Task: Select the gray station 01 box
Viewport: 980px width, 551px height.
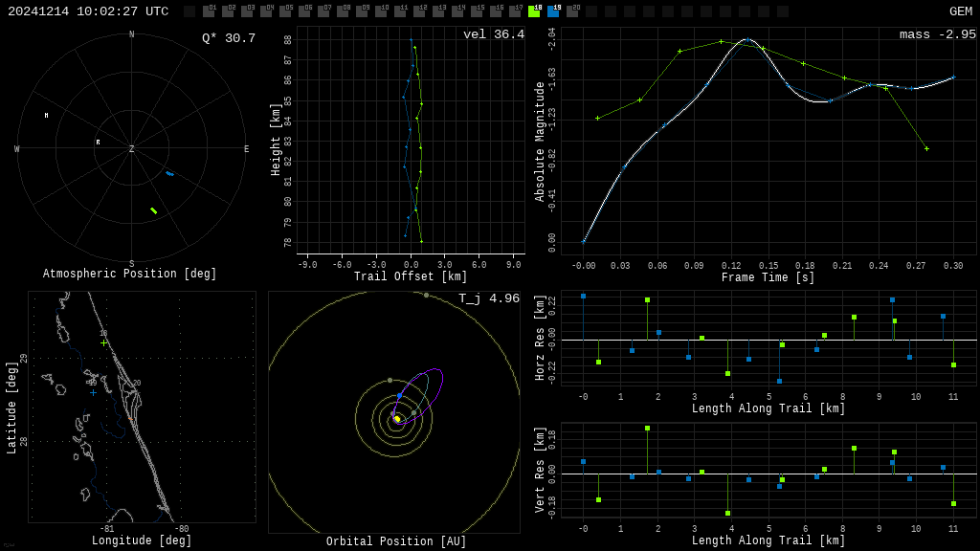Action: pyautogui.click(x=209, y=11)
